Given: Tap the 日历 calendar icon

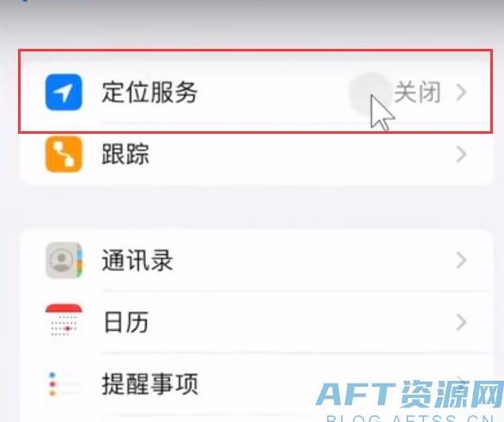Looking at the screenshot, I should pos(64,323).
